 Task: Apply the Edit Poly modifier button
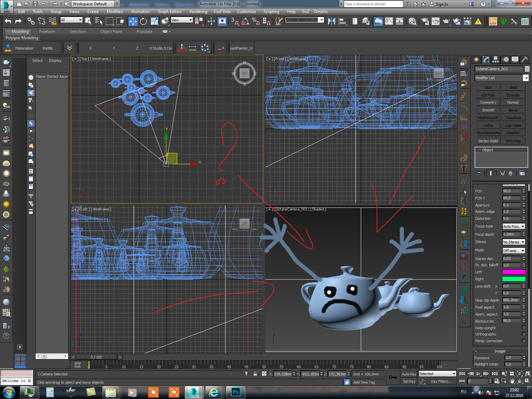(488, 95)
